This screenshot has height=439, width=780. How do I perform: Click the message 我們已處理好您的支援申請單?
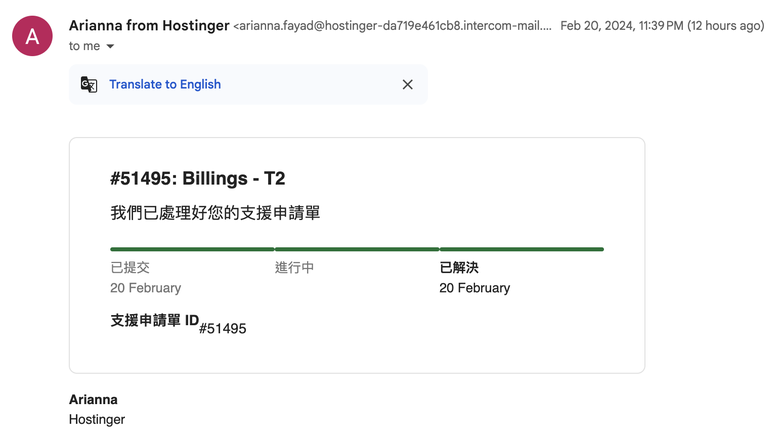215,213
